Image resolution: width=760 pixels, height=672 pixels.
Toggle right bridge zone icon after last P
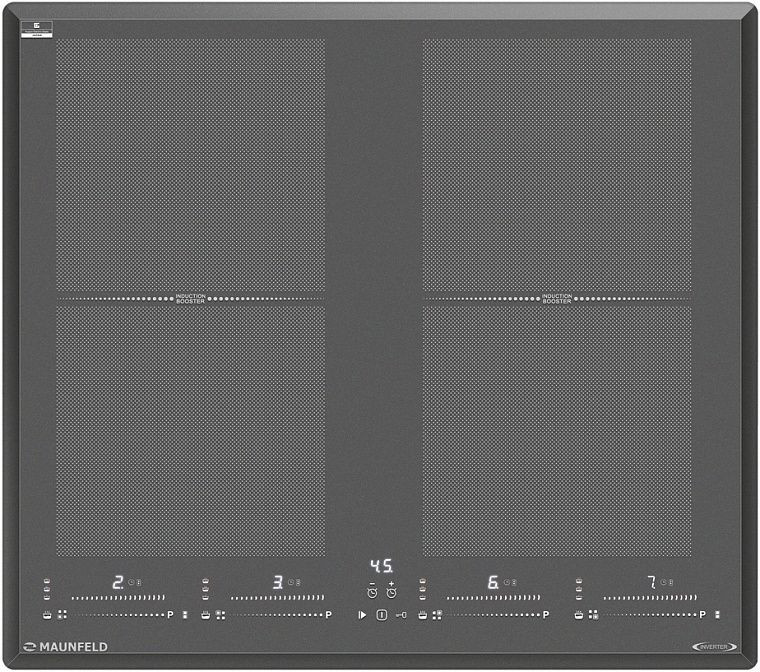click(717, 615)
